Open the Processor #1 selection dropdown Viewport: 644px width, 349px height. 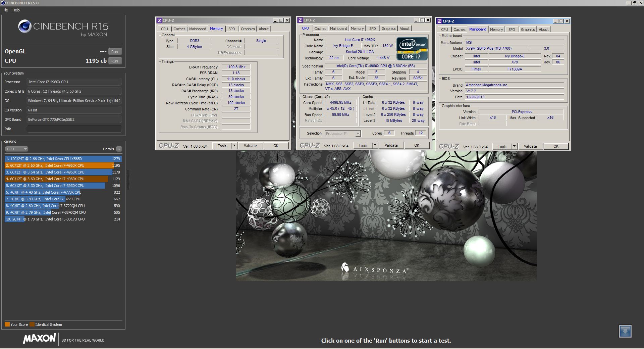[x=358, y=134]
